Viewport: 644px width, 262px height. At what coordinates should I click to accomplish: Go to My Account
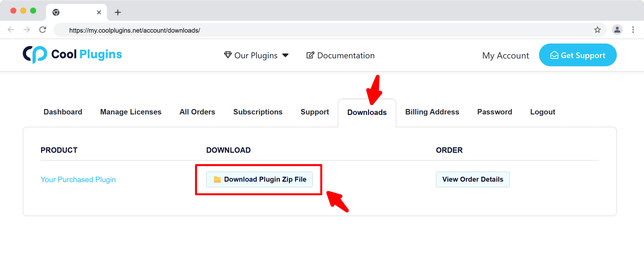505,55
